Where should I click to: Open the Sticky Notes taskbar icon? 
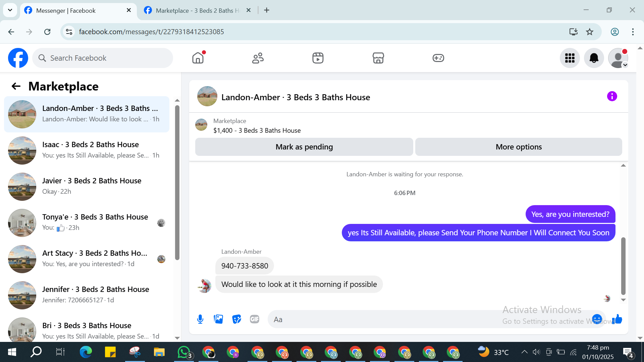coord(110,352)
